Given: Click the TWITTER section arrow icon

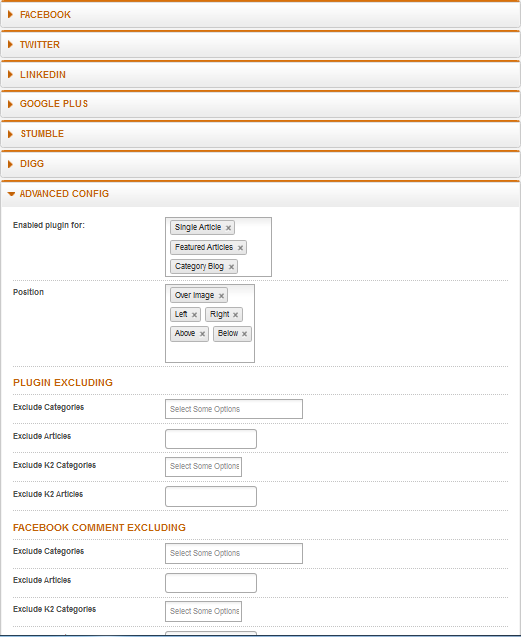Looking at the screenshot, I should (11, 44).
